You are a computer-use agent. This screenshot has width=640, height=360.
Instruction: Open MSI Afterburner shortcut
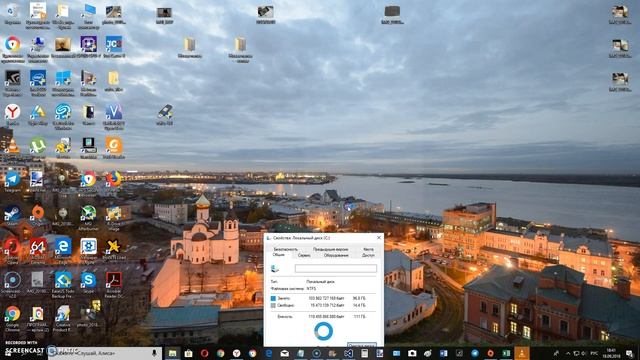point(88,217)
